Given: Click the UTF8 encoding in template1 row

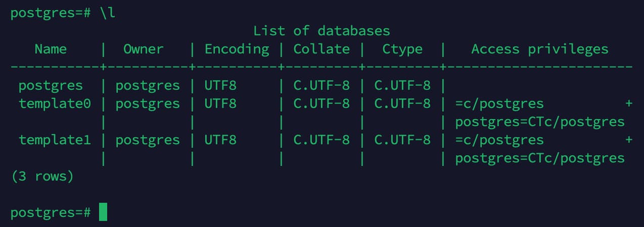Looking at the screenshot, I should pyautogui.click(x=220, y=140).
